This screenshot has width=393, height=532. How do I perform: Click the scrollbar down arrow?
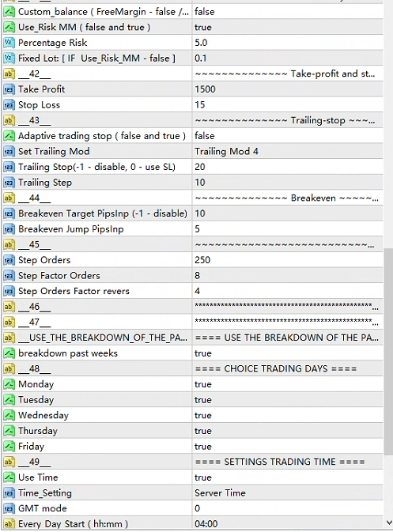coord(388,523)
